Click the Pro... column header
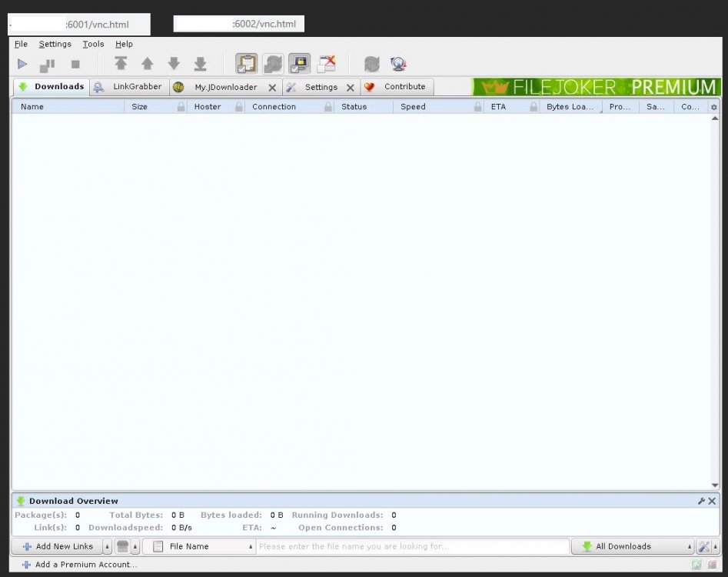 point(620,107)
